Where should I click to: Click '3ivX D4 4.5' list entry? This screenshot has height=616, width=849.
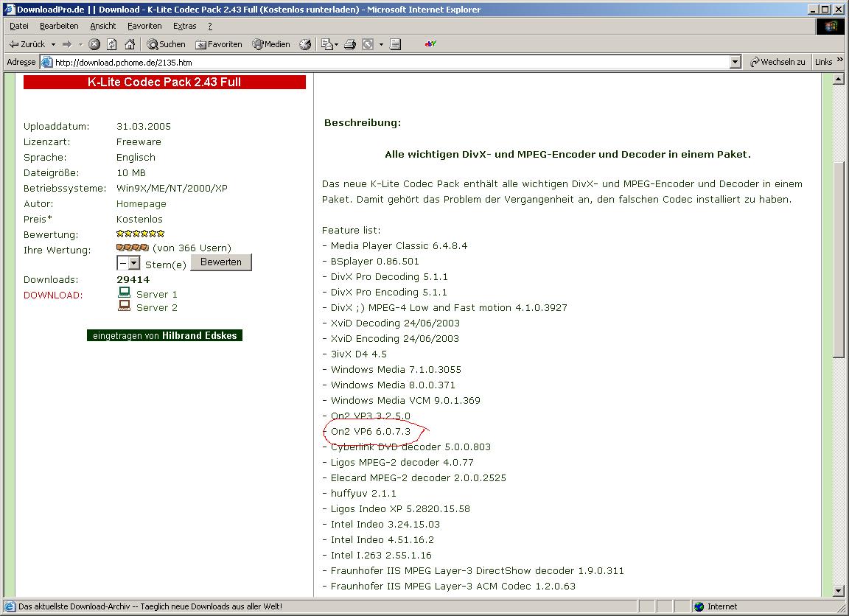(358, 354)
